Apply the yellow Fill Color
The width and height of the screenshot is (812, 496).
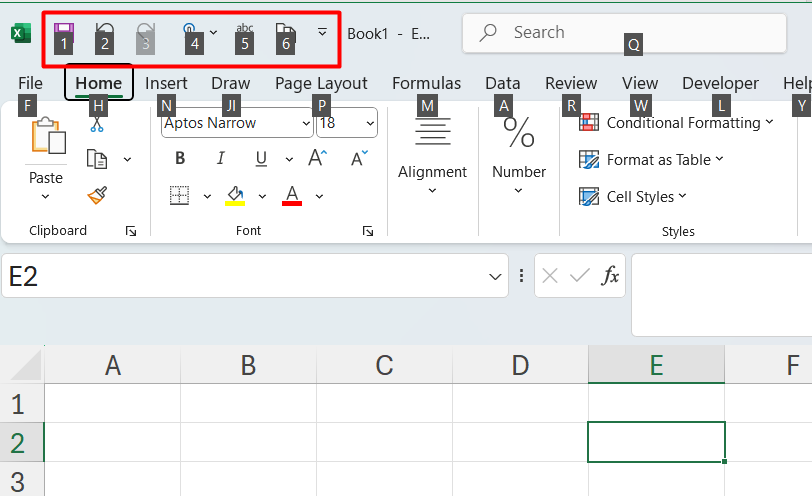235,196
